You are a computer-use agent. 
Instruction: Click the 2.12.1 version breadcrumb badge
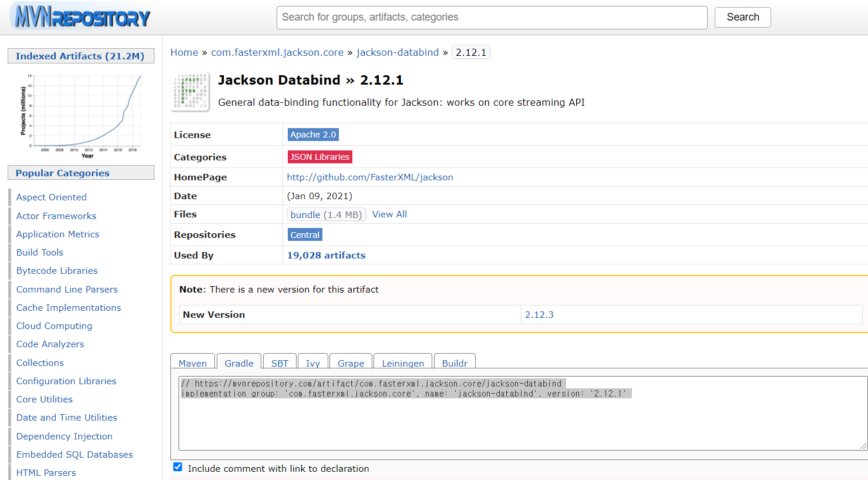tap(471, 52)
